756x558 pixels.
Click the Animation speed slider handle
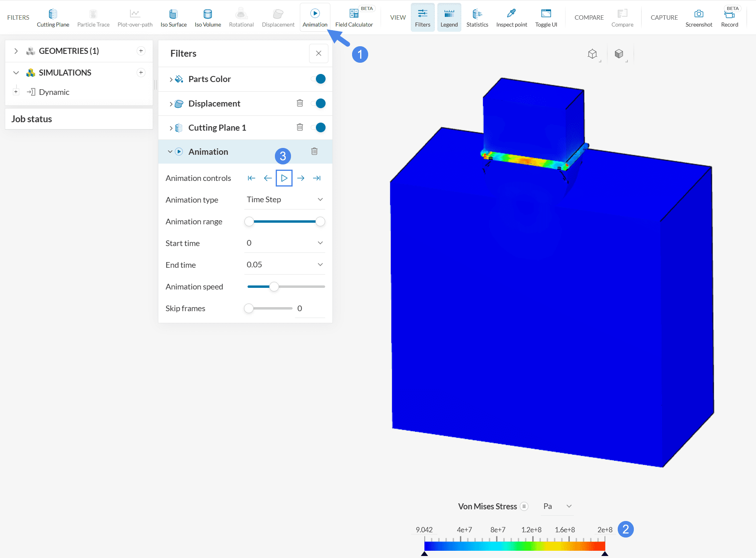tap(274, 287)
